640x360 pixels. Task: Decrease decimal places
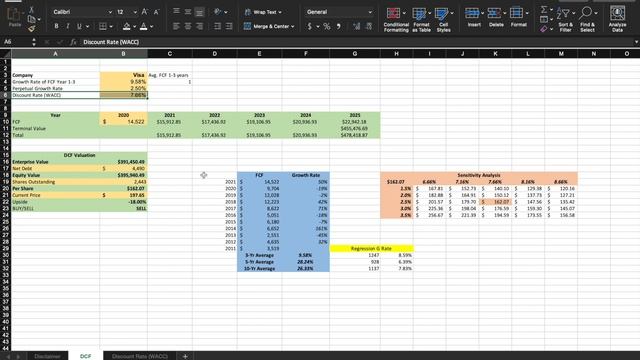click(x=369, y=27)
